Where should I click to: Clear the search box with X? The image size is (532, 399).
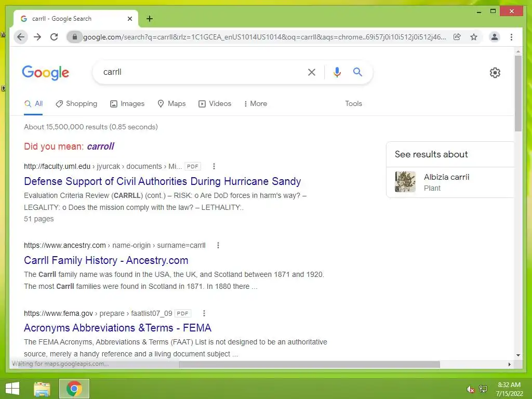[x=312, y=72]
